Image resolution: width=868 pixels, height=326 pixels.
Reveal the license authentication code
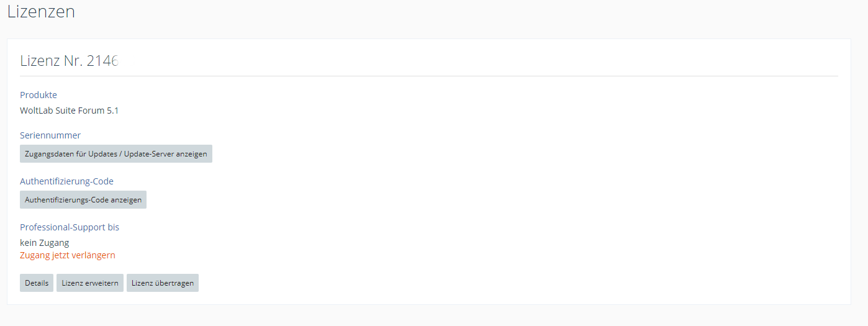(x=83, y=200)
